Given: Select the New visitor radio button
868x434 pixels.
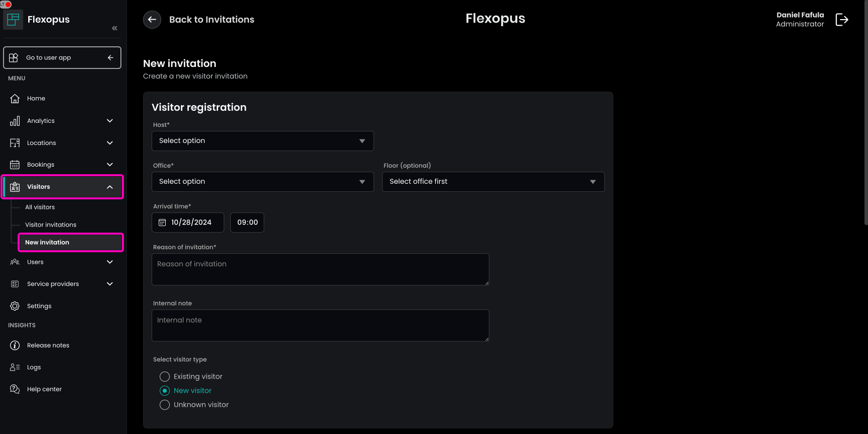Looking at the screenshot, I should pyautogui.click(x=165, y=391).
